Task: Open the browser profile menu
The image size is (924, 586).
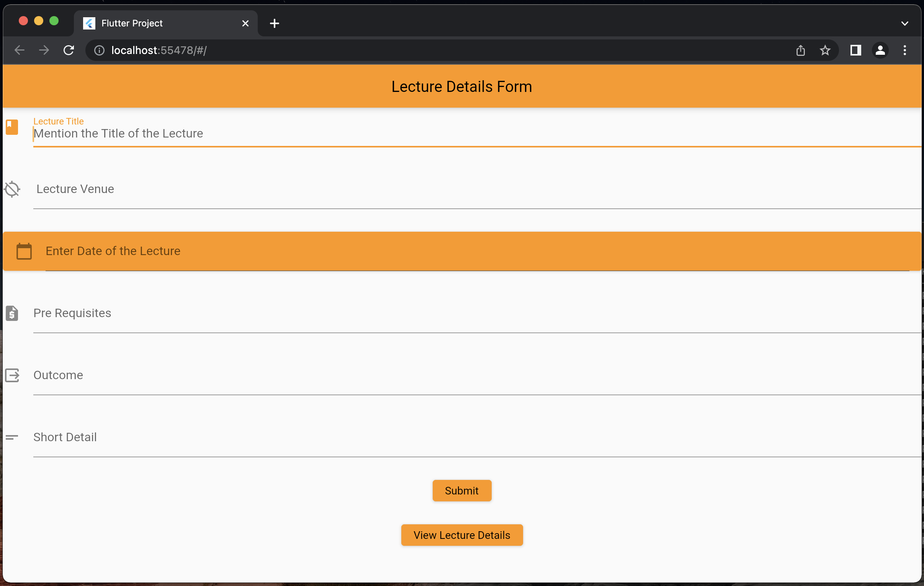Action: click(x=880, y=50)
